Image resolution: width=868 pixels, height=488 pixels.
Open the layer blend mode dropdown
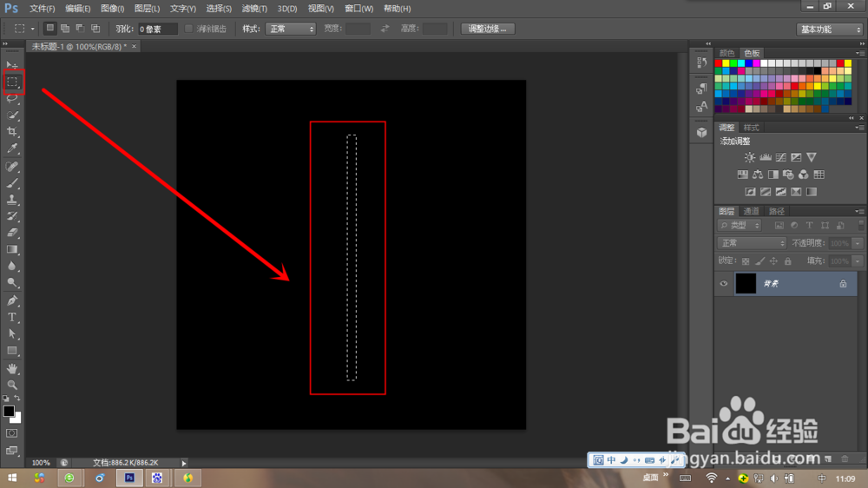pyautogui.click(x=752, y=243)
